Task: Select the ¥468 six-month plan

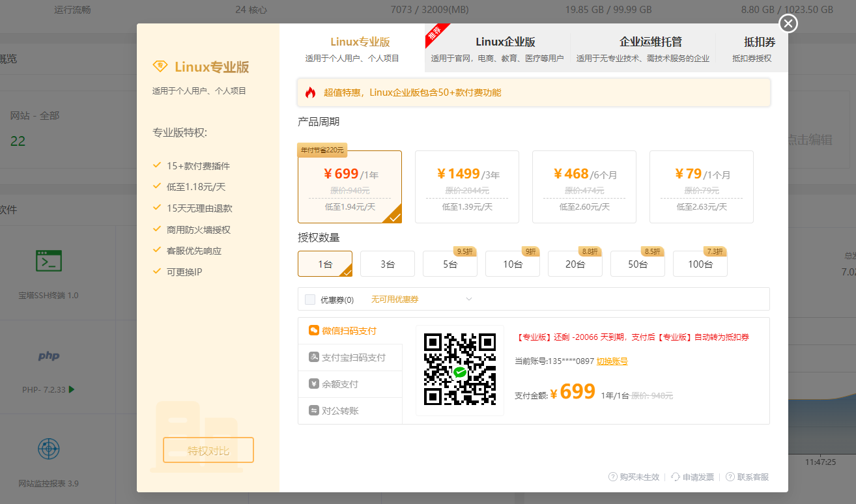Action: click(584, 187)
